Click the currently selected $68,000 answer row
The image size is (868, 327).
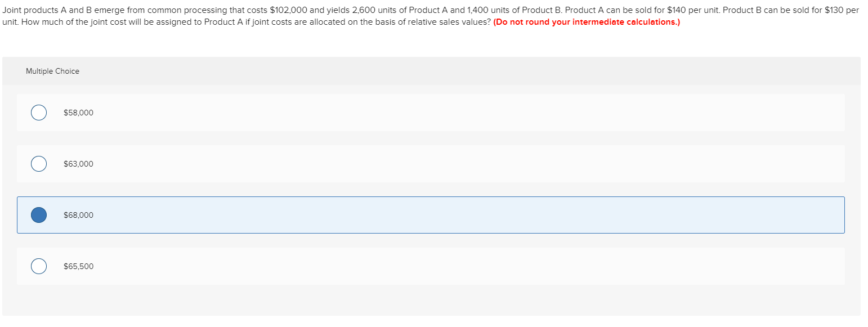pos(394,214)
